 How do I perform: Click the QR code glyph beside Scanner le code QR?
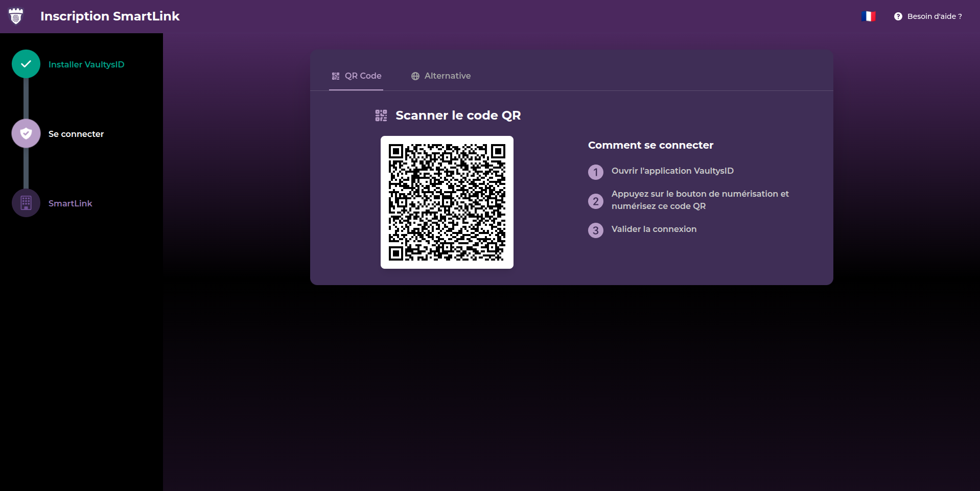[381, 115]
